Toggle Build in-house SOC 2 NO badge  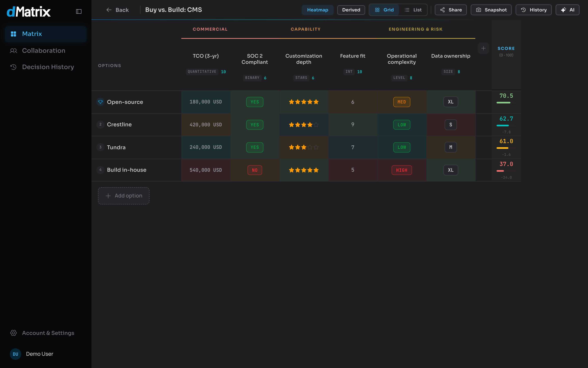255,170
